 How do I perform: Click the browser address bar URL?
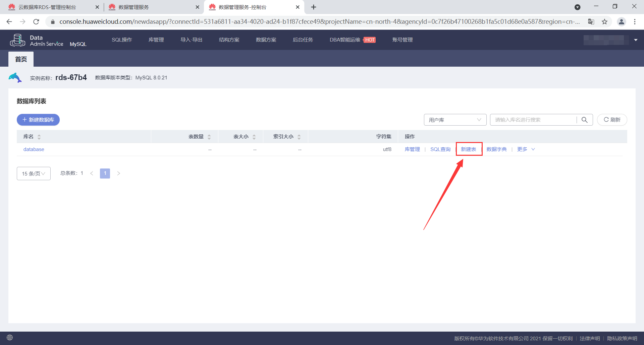(319, 22)
